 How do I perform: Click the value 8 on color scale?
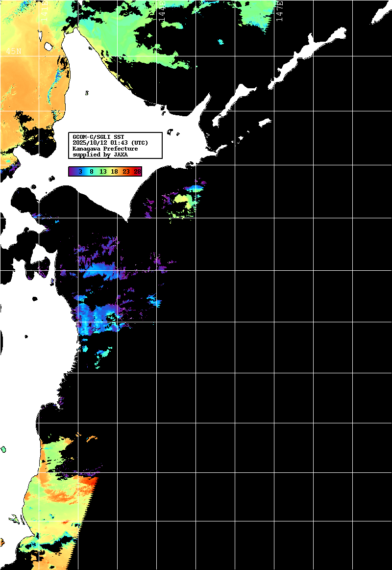[x=92, y=172]
